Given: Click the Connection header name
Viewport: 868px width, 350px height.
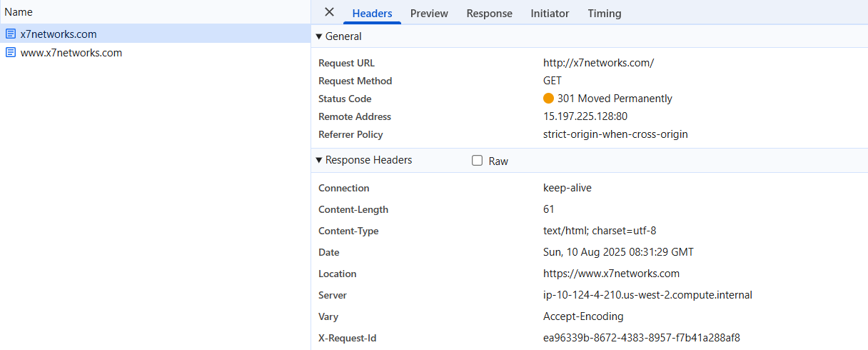Looking at the screenshot, I should tap(344, 188).
